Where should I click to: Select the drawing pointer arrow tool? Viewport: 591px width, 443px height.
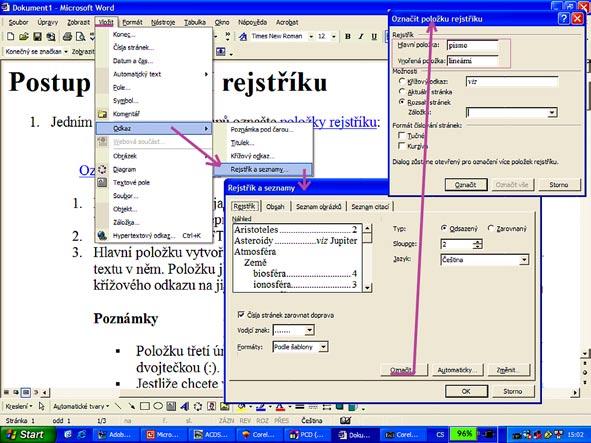(41, 406)
